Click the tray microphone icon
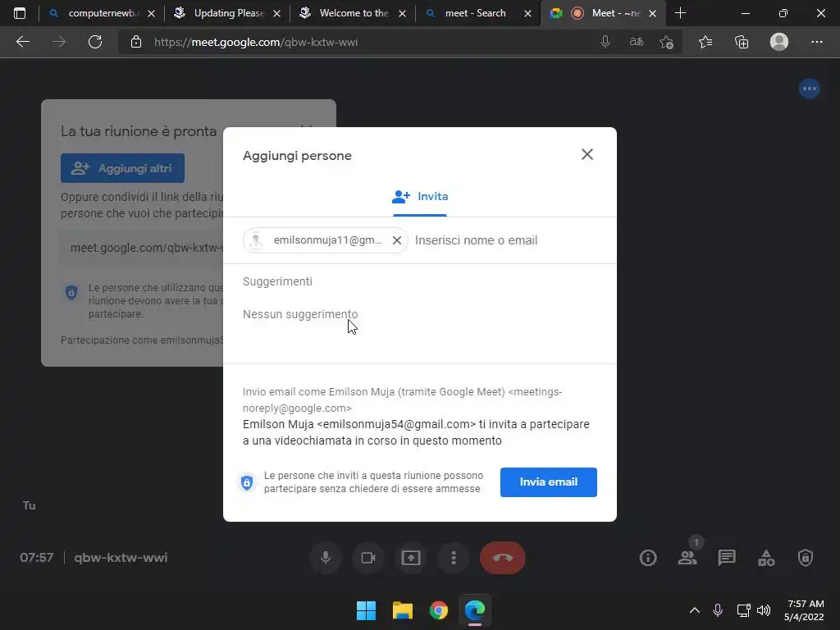 (718, 610)
